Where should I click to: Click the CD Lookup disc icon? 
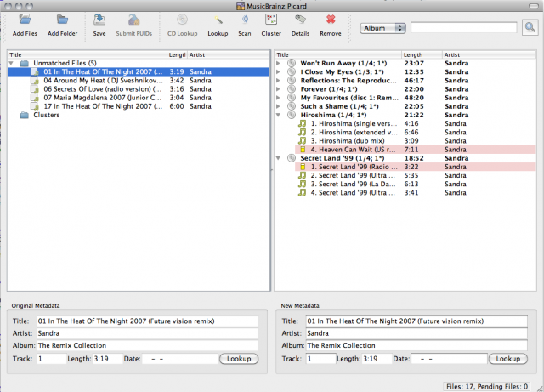[183, 20]
